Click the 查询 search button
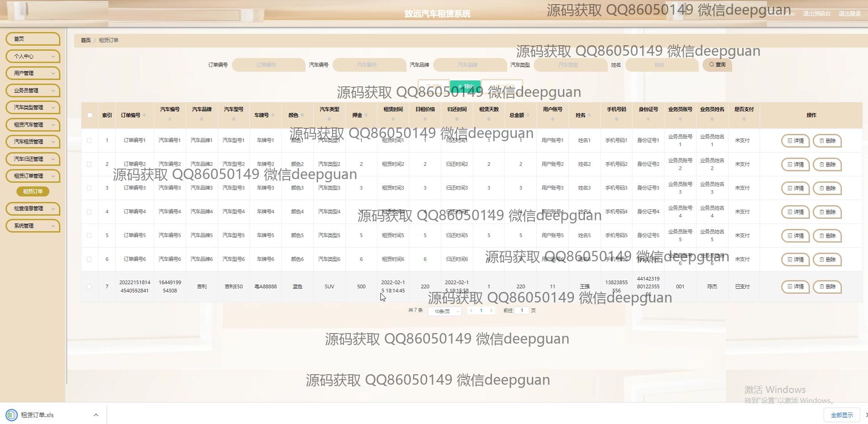 tap(718, 65)
